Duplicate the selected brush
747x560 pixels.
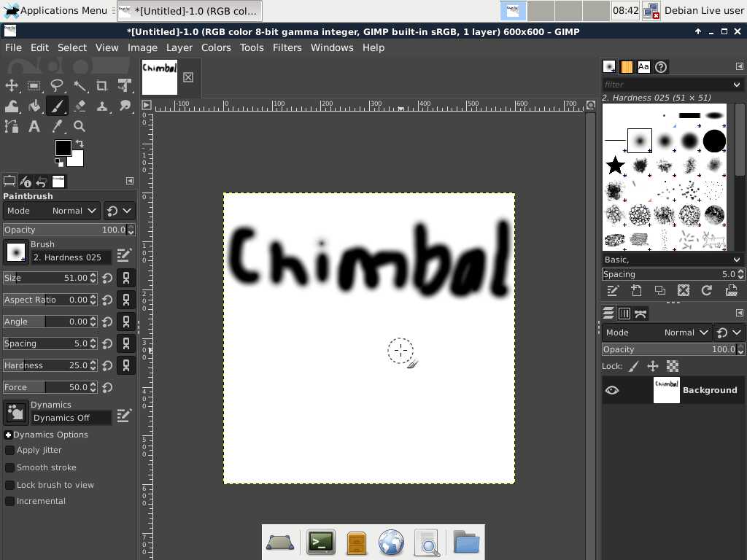click(659, 290)
